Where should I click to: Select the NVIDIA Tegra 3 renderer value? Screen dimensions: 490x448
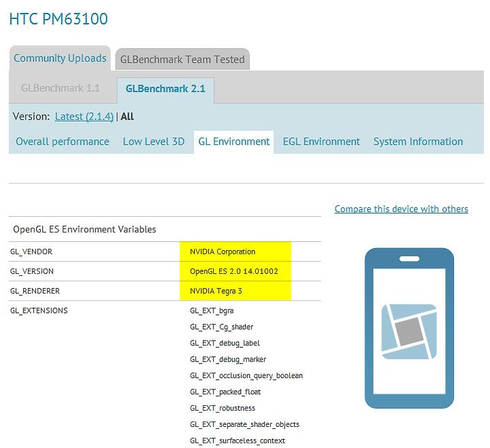click(216, 291)
